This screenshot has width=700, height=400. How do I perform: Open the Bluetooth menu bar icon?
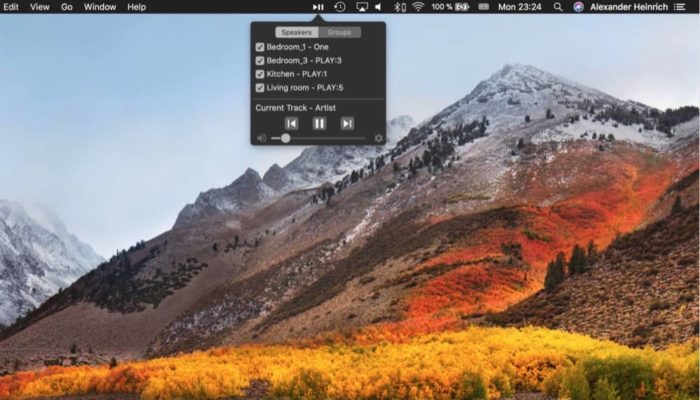pos(400,7)
